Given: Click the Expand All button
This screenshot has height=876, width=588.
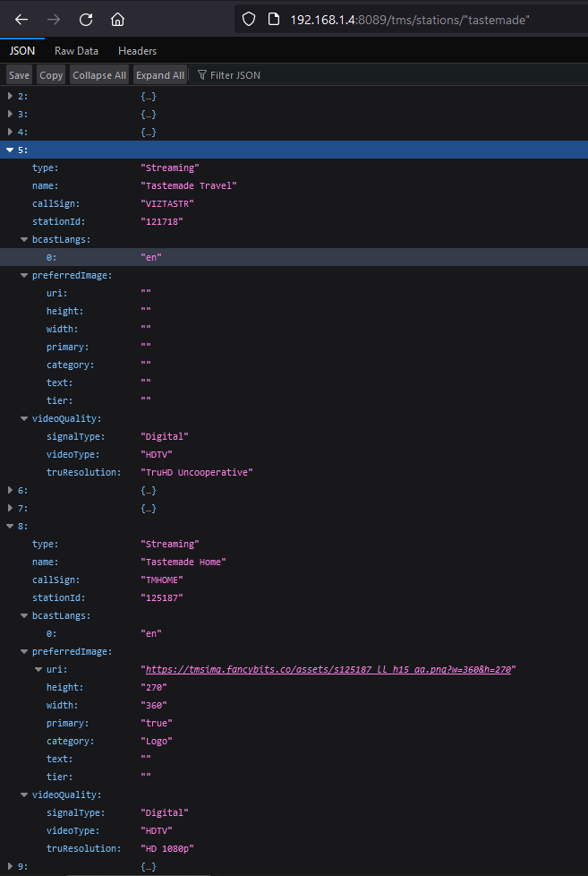Looking at the screenshot, I should [160, 75].
